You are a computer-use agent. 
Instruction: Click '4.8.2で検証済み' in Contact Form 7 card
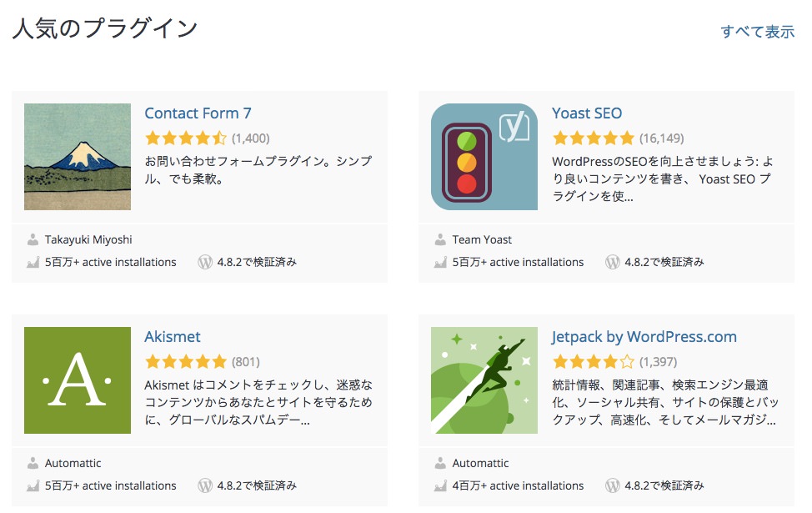(257, 262)
